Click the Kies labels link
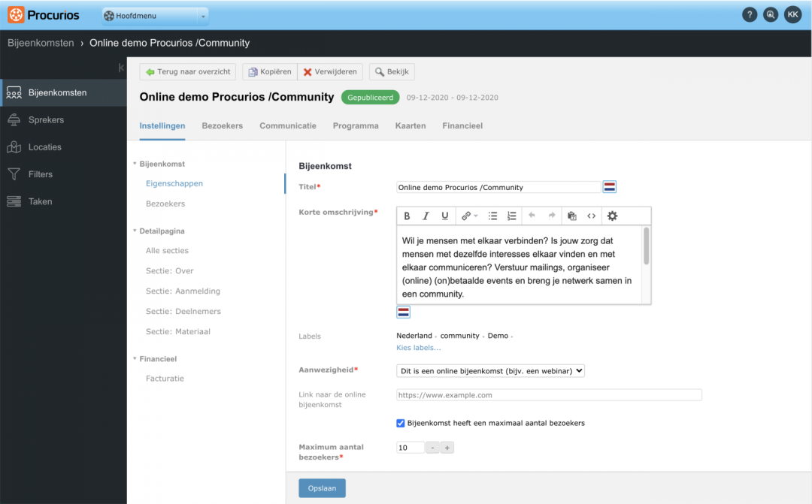Viewport: 812px width, 504px height. point(419,348)
